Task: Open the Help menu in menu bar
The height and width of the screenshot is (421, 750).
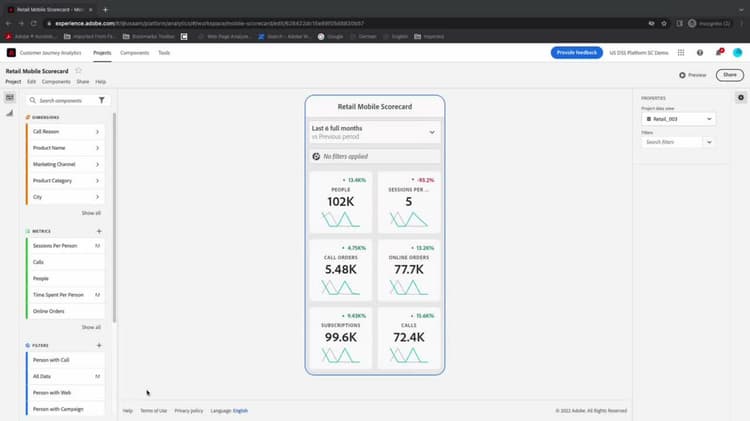Action: pyautogui.click(x=100, y=82)
